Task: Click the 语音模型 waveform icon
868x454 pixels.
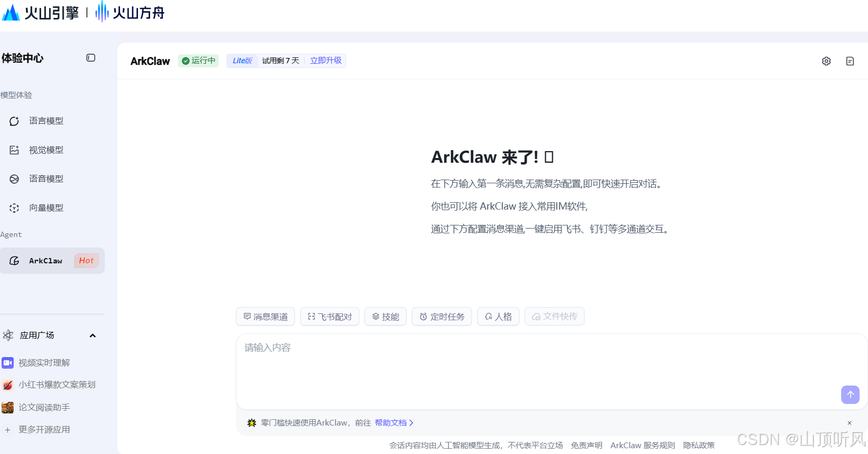Action: [14, 179]
